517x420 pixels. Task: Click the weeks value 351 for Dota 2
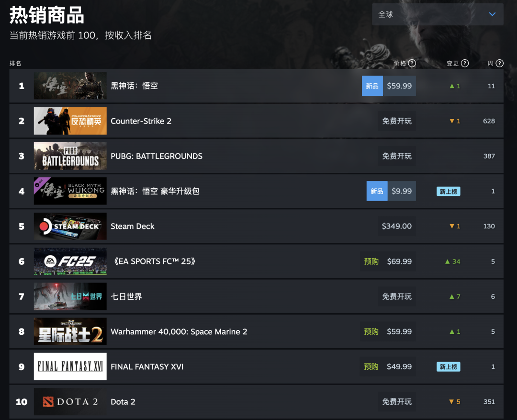(x=489, y=402)
